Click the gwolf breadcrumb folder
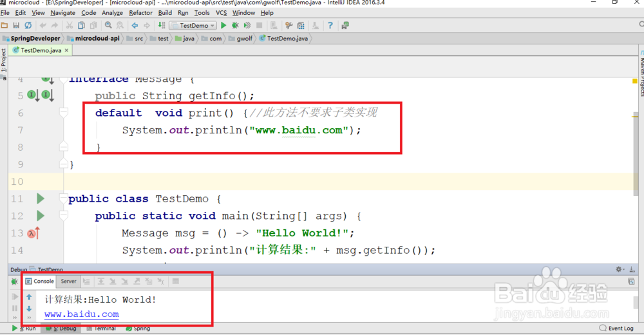This screenshot has width=644, height=335. click(x=241, y=38)
